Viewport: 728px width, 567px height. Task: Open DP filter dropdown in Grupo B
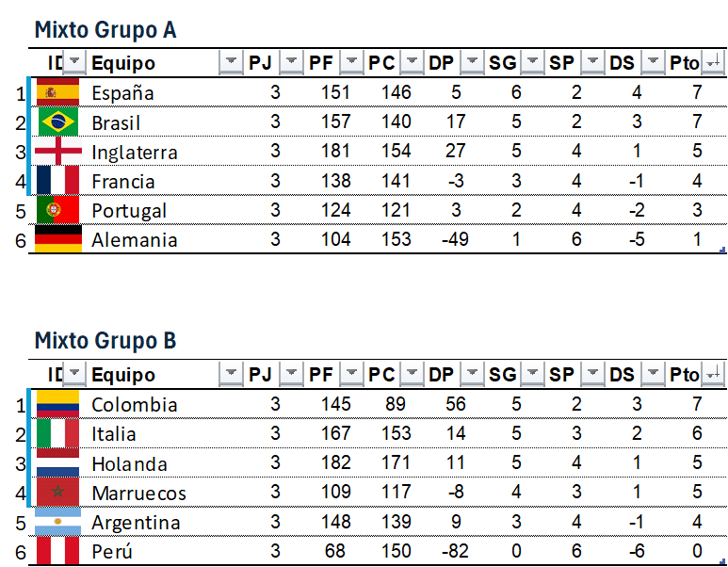(x=472, y=375)
